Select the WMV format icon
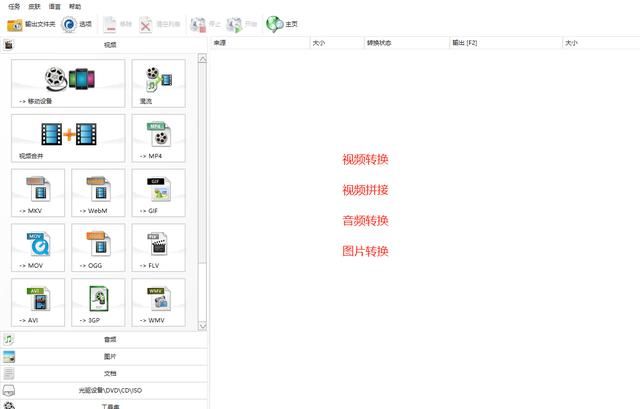Viewport: 640px width, 409px height. point(158,301)
